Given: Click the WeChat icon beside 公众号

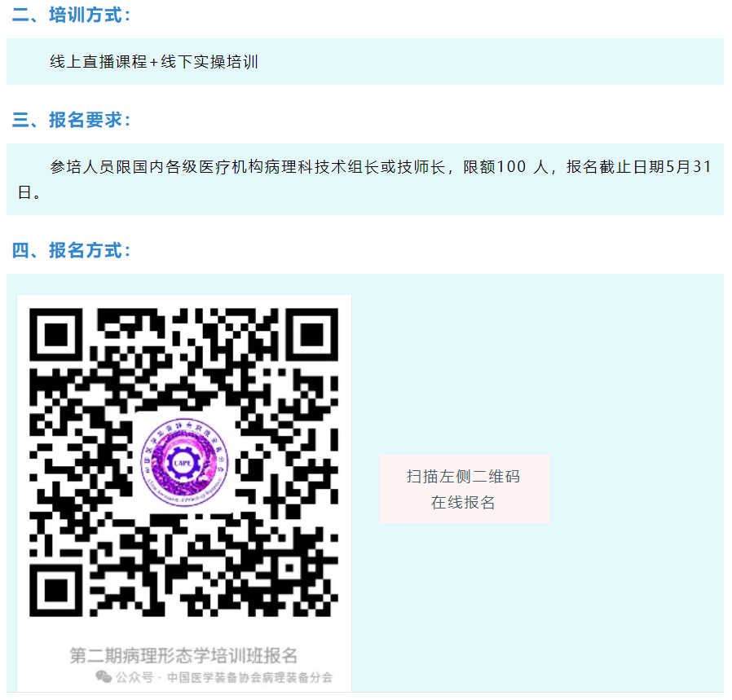Looking at the screenshot, I should click(104, 676).
